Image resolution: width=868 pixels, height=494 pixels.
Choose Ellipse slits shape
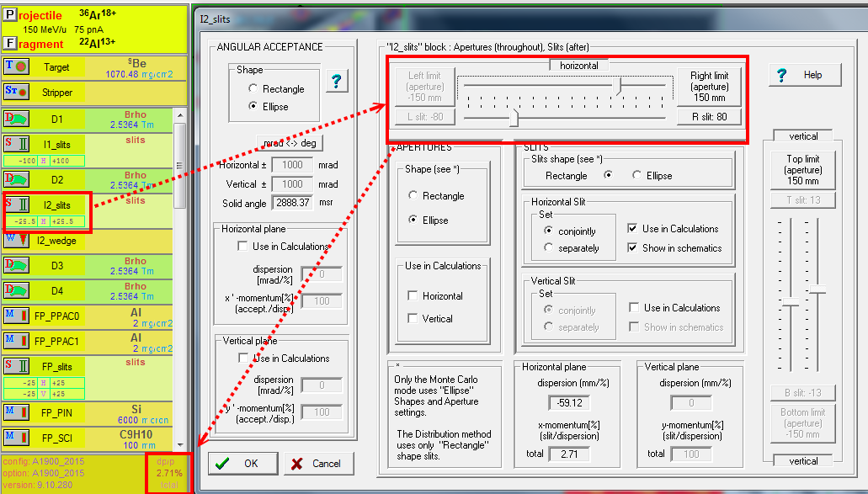[x=637, y=176]
